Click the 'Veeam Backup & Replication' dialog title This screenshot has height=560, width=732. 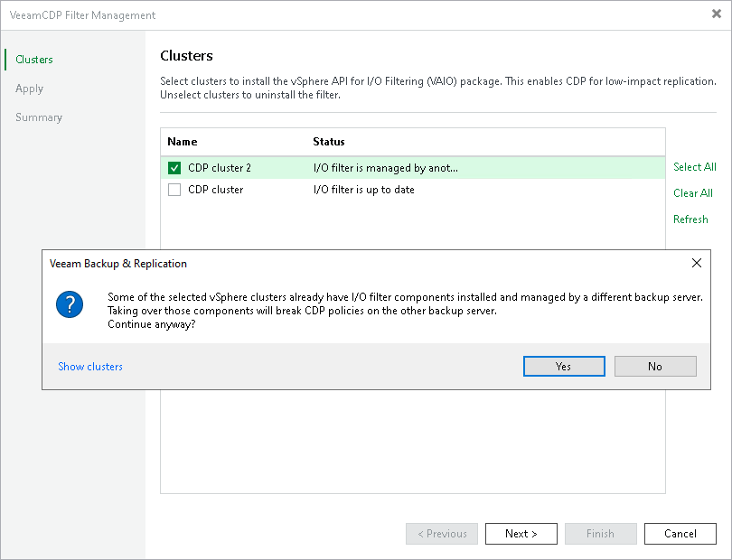tap(118, 264)
